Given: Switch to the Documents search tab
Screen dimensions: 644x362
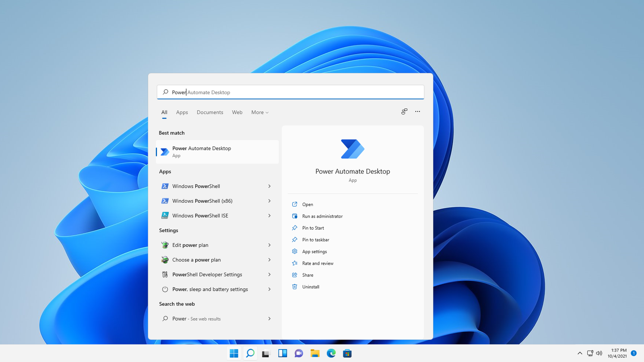Looking at the screenshot, I should coord(210,112).
